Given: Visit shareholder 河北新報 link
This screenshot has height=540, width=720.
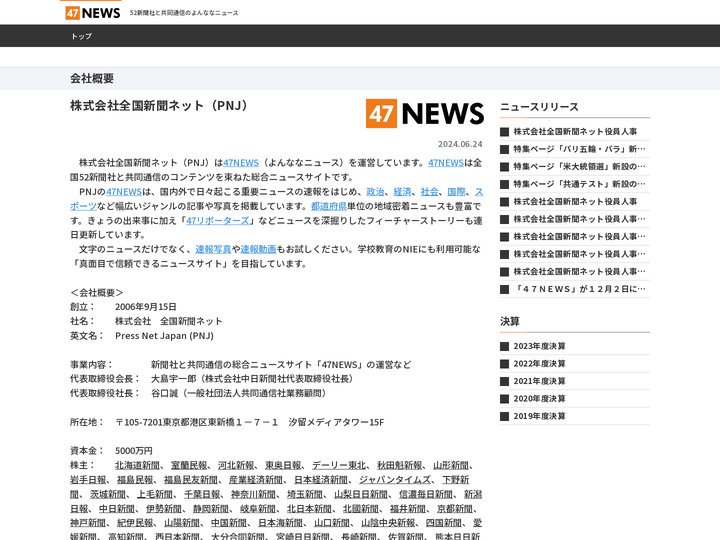Looking at the screenshot, I should (236, 465).
